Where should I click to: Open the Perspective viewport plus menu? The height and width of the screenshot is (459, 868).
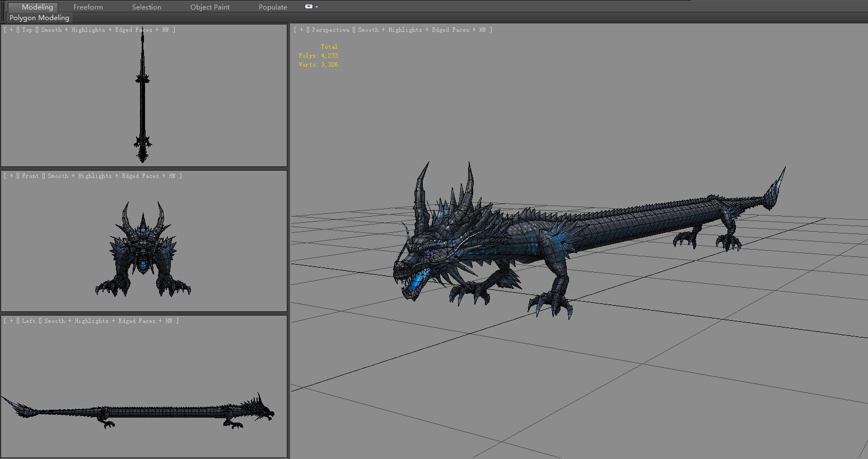[x=301, y=30]
